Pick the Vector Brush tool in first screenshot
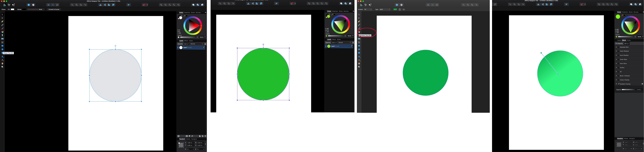The width and height of the screenshot is (644, 152). point(3,29)
